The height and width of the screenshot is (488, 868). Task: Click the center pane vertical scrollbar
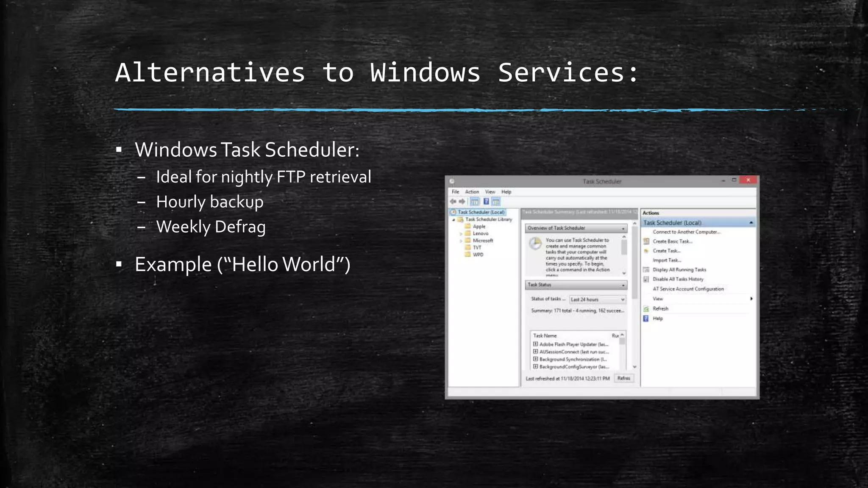click(x=634, y=263)
